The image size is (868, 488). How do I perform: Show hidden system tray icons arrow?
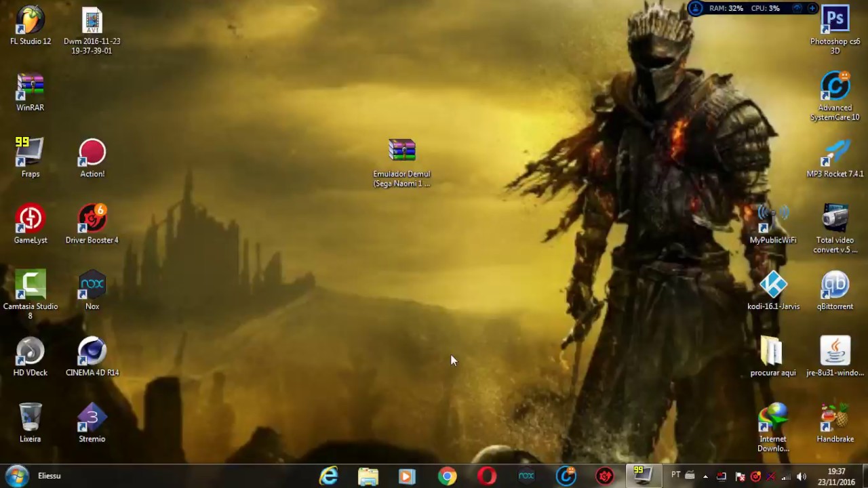pos(705,476)
